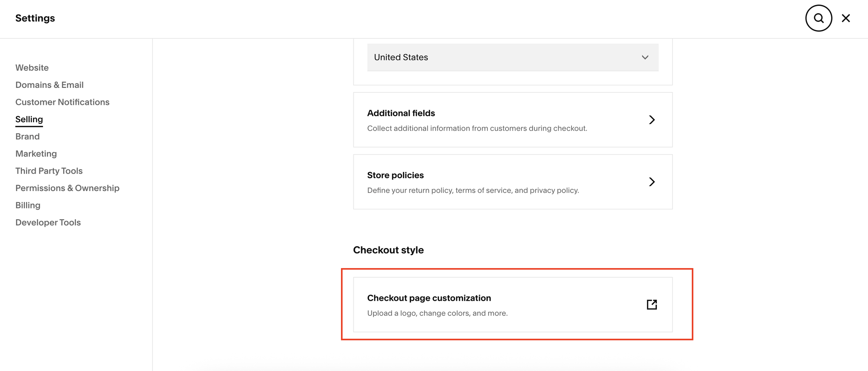This screenshot has height=371, width=868.
Task: Expand Additional fields with the chevron arrow
Action: pos(652,120)
